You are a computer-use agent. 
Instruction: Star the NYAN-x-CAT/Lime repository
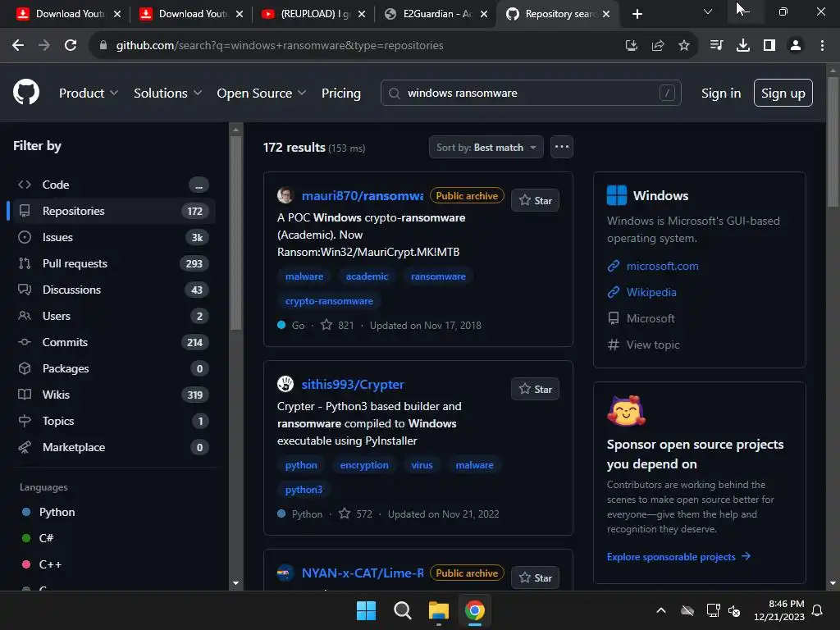click(x=535, y=577)
